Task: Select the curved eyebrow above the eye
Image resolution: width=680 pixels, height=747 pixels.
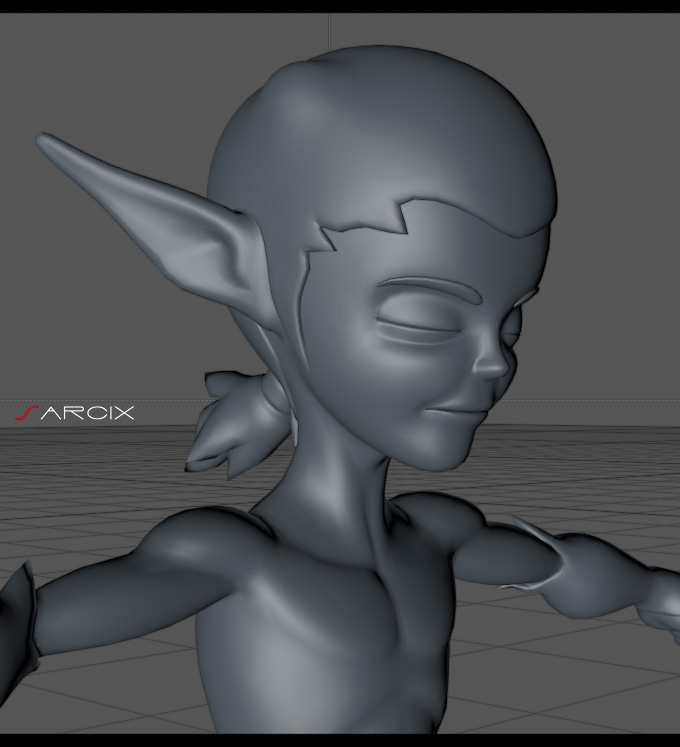Action: pyautogui.click(x=430, y=287)
